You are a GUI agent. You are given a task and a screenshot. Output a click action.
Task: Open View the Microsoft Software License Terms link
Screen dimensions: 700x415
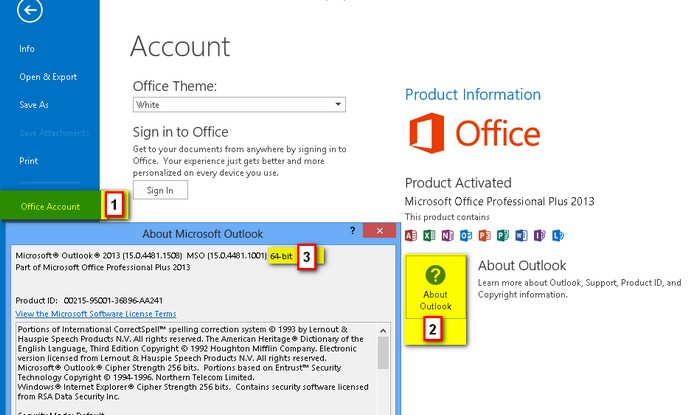pyautogui.click(x=96, y=314)
